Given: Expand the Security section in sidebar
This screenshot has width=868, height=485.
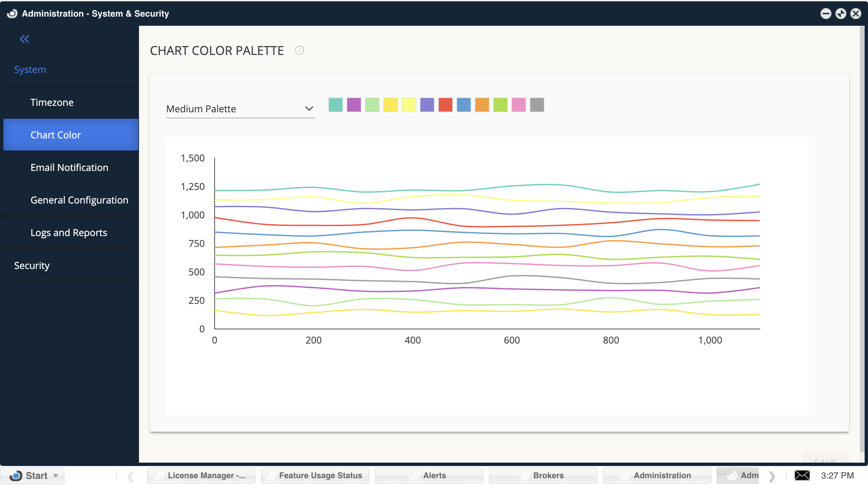Looking at the screenshot, I should click(x=32, y=266).
